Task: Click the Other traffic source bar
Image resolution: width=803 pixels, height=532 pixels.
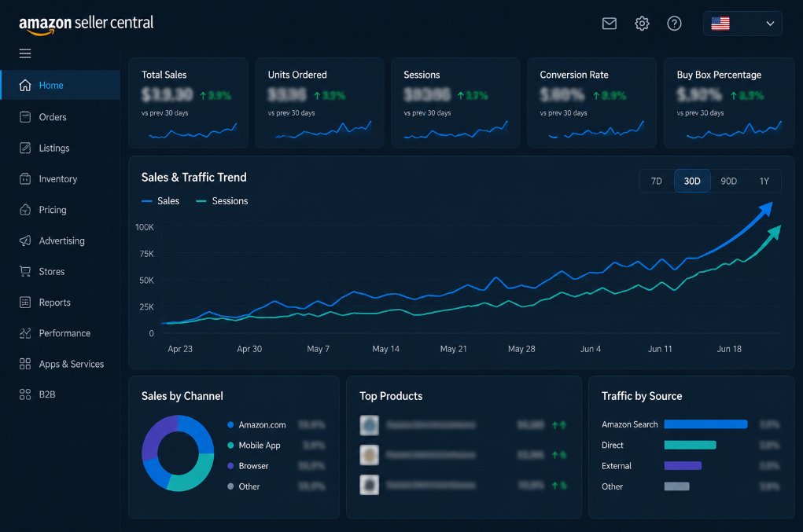Action: coord(676,486)
